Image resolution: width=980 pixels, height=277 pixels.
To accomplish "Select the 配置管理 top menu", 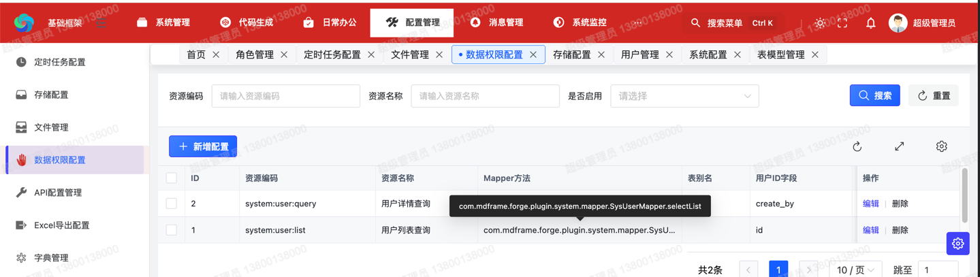I will pyautogui.click(x=412, y=22).
